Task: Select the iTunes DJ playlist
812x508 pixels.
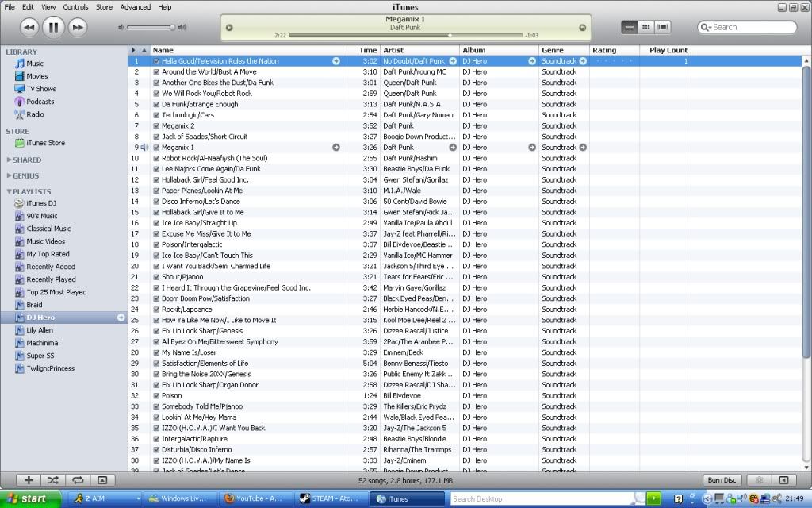Action: tap(41, 203)
